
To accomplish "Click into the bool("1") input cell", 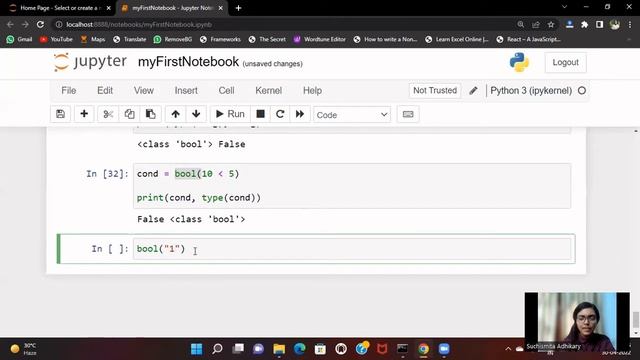I will 352,249.
